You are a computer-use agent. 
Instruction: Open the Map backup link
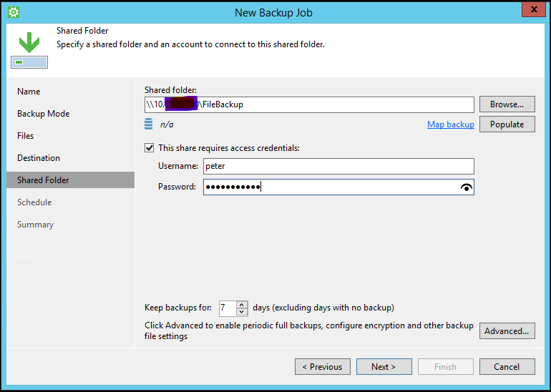(450, 124)
